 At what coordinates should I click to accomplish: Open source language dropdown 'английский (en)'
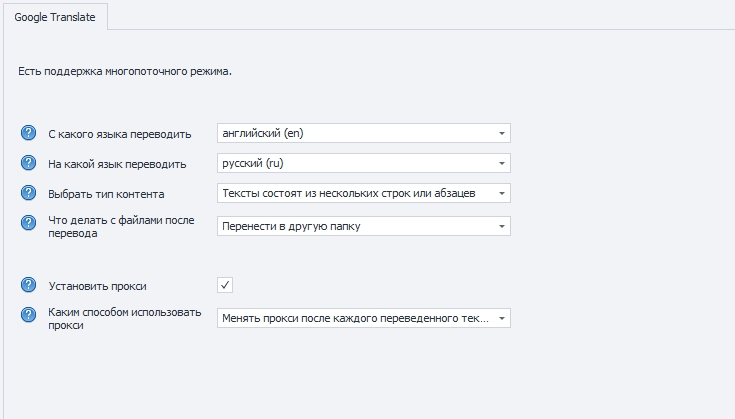(364, 133)
